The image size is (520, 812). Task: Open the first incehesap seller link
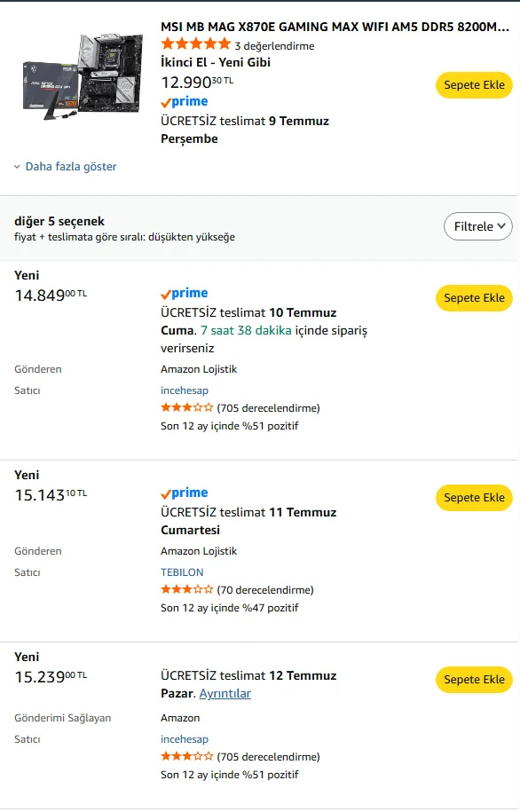(x=185, y=390)
